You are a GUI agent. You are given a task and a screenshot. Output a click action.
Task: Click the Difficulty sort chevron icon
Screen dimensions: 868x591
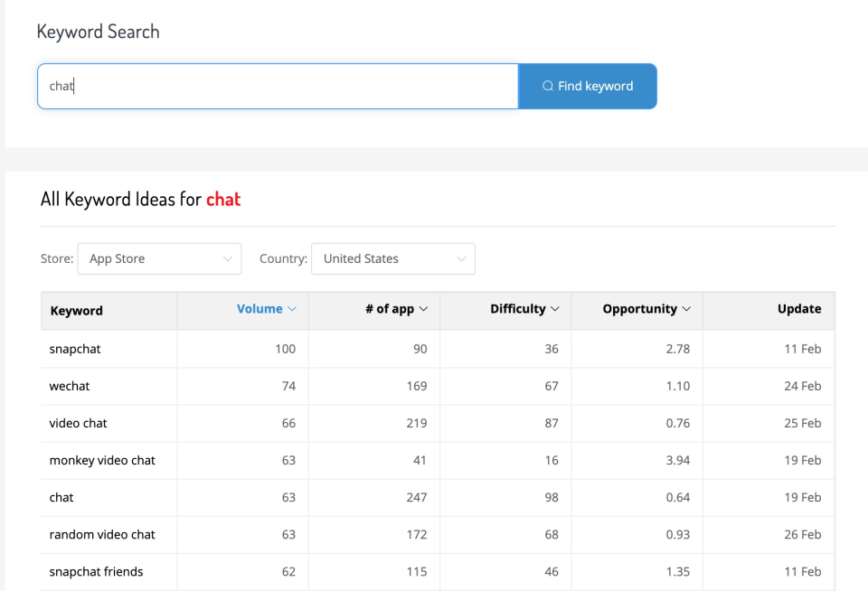tap(554, 309)
